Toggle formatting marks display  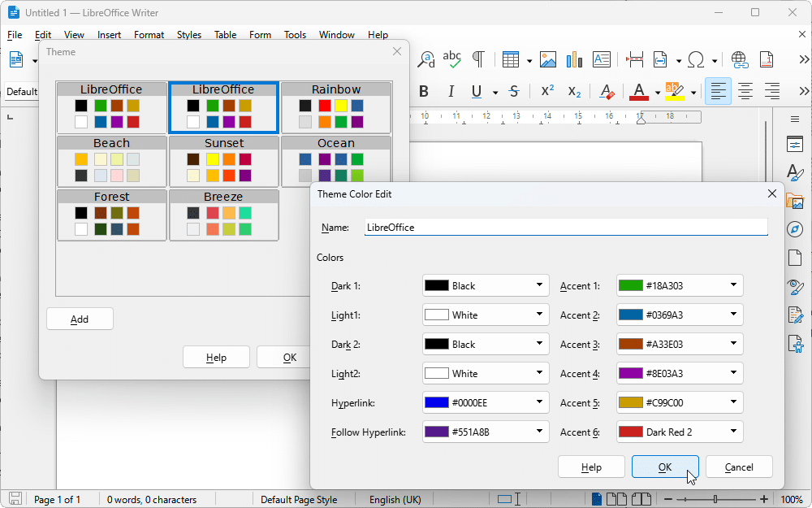477,59
